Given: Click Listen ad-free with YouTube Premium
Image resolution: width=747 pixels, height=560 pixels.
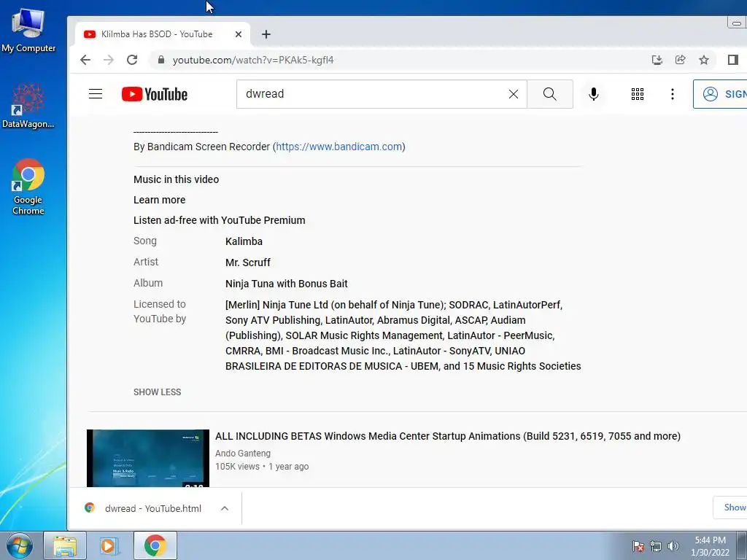Looking at the screenshot, I should click(x=219, y=220).
